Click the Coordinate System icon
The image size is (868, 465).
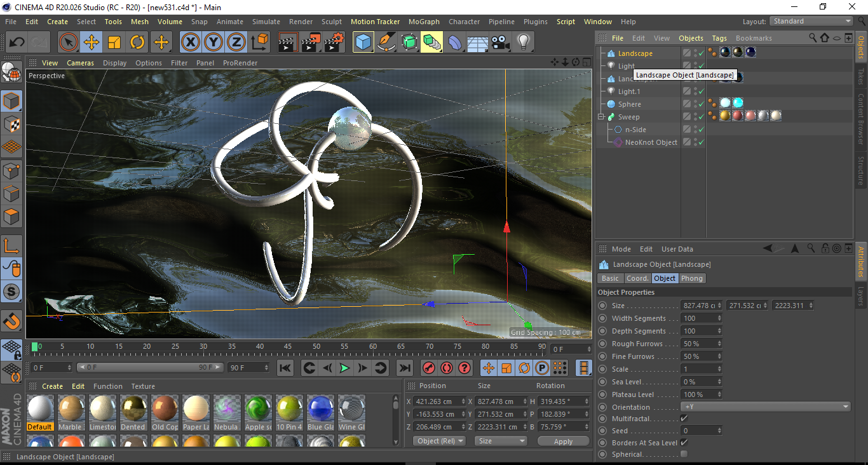point(259,43)
